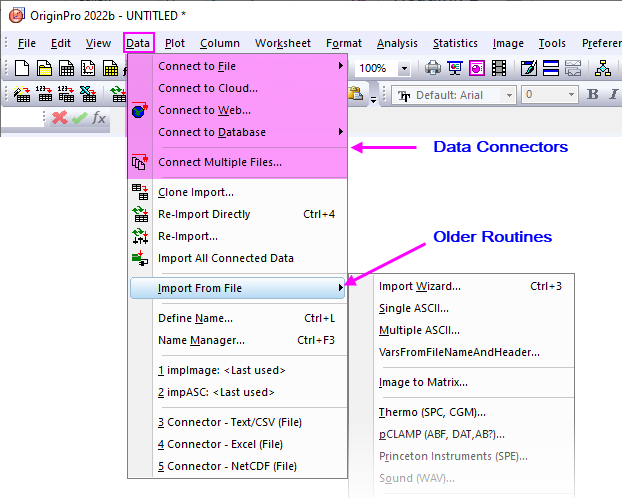
Task: Open Import Wizard toolbar icon
Action: (x=22, y=94)
